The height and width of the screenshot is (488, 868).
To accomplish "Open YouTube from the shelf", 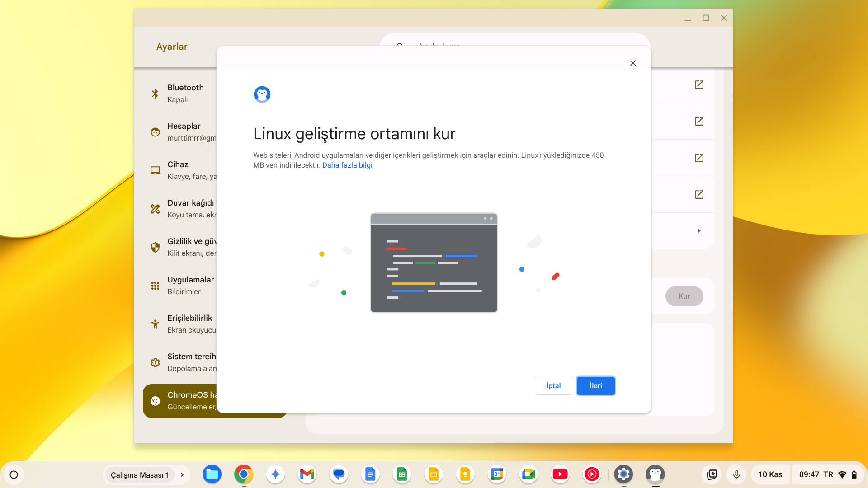I will pos(560,474).
